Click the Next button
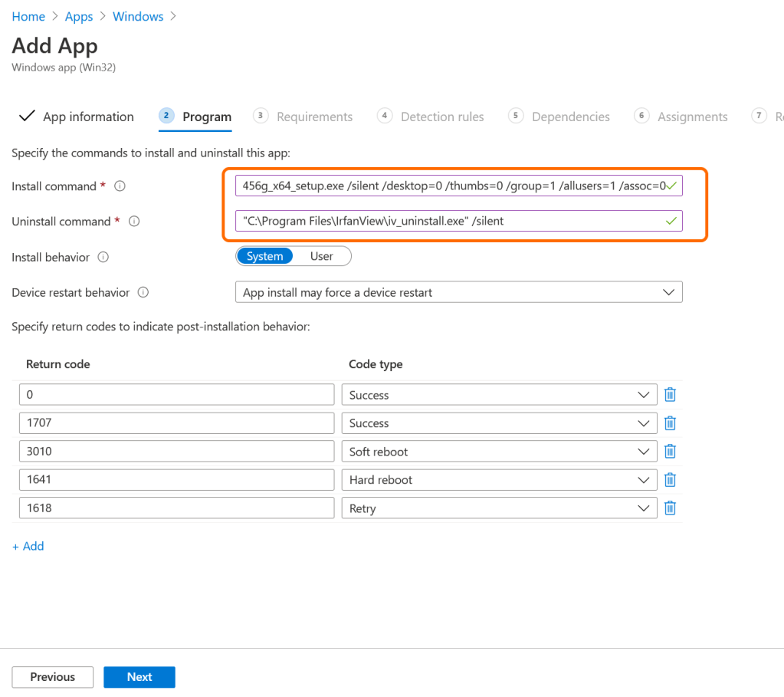The width and height of the screenshot is (784, 697). (x=139, y=677)
